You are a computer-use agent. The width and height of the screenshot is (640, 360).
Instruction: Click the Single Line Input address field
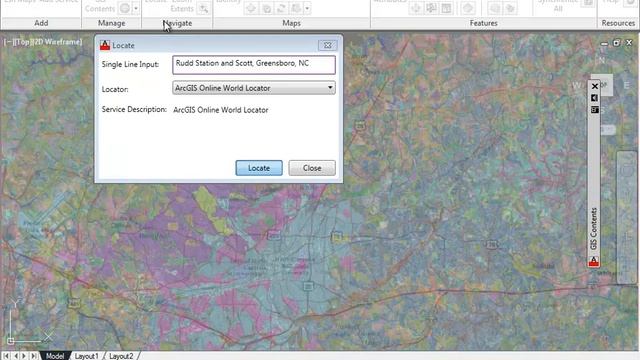click(254, 64)
